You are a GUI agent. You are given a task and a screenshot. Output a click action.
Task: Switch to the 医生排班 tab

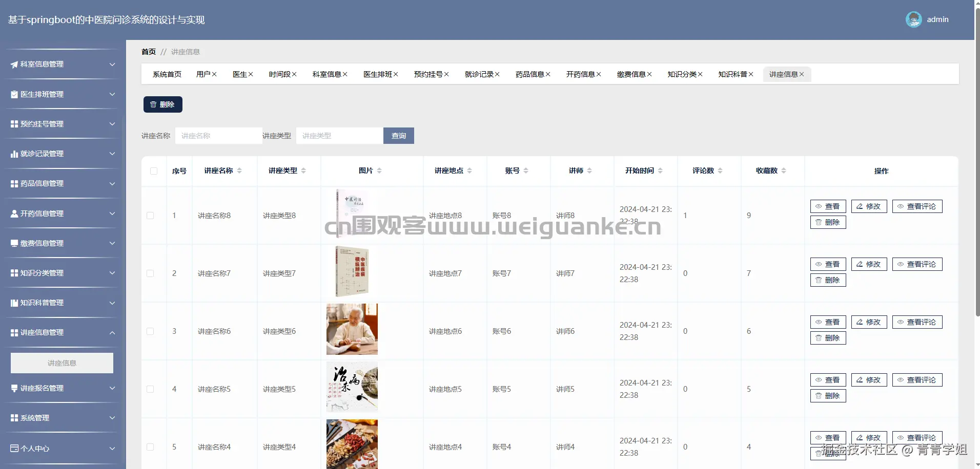pyautogui.click(x=378, y=74)
